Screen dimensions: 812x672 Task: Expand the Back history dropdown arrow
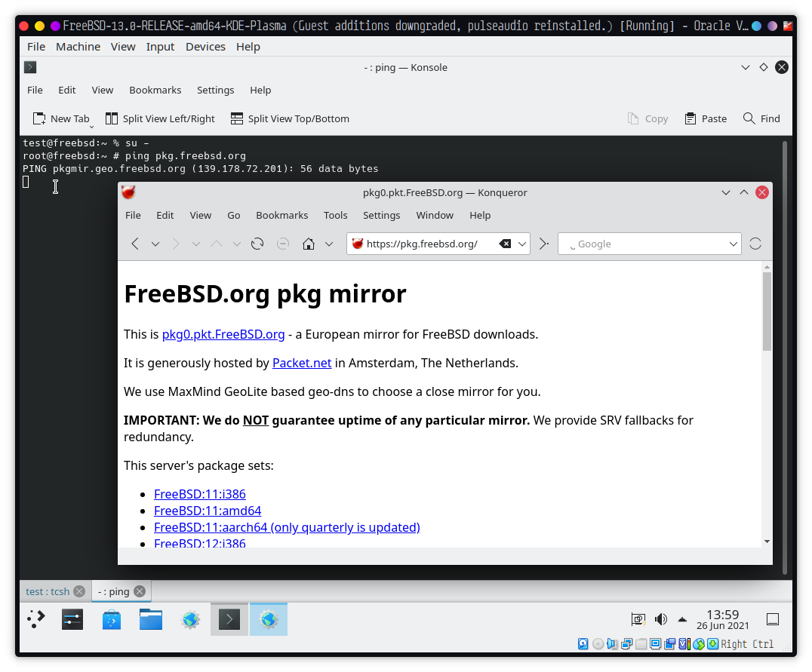pos(155,244)
